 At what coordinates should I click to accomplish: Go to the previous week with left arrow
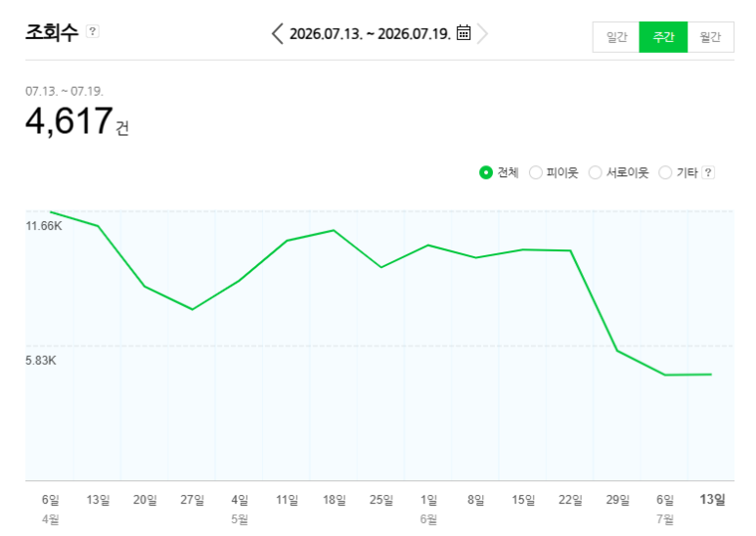click(x=277, y=33)
